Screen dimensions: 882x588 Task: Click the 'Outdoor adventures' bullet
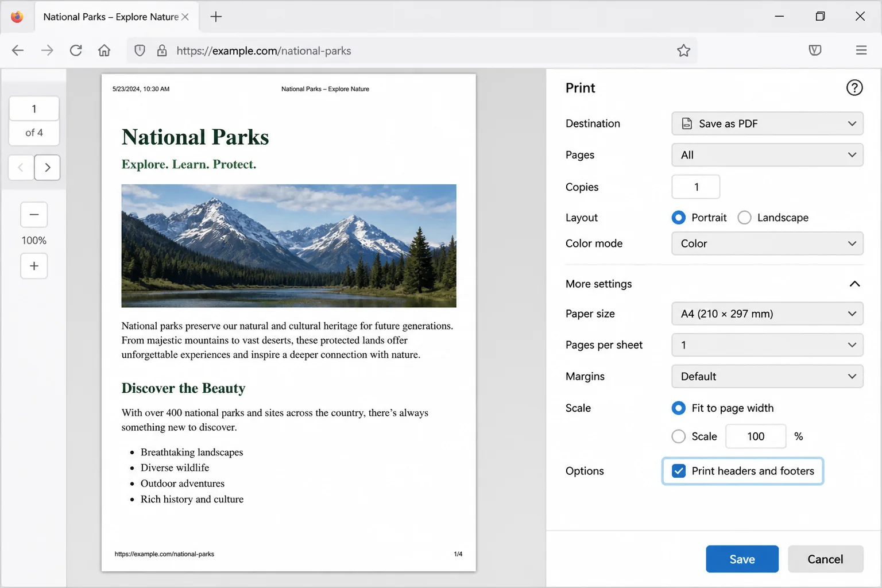pyautogui.click(x=183, y=483)
